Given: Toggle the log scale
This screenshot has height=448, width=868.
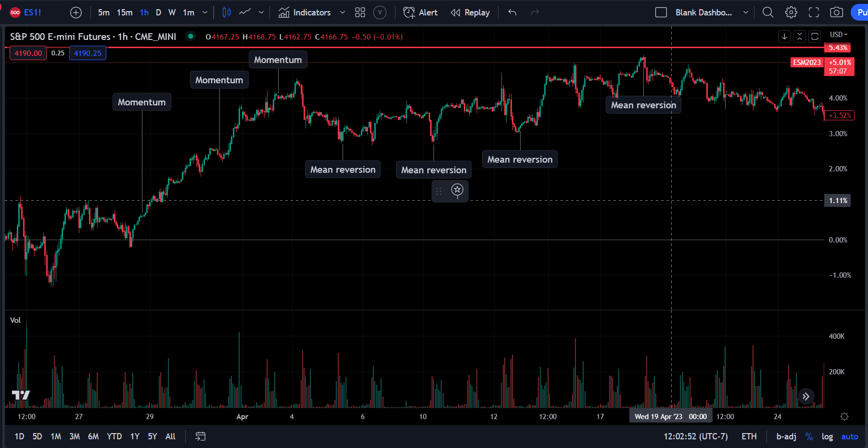Looking at the screenshot, I should coord(827,436).
